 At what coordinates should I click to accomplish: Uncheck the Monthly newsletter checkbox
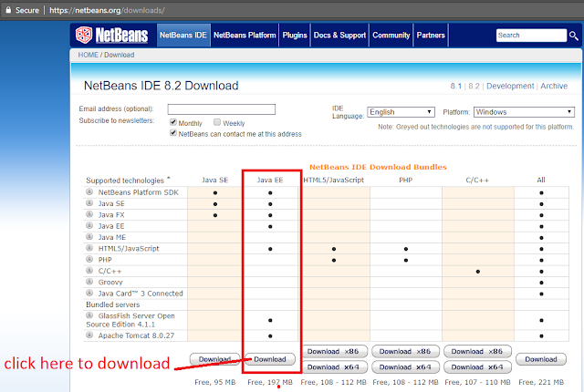[x=173, y=122]
